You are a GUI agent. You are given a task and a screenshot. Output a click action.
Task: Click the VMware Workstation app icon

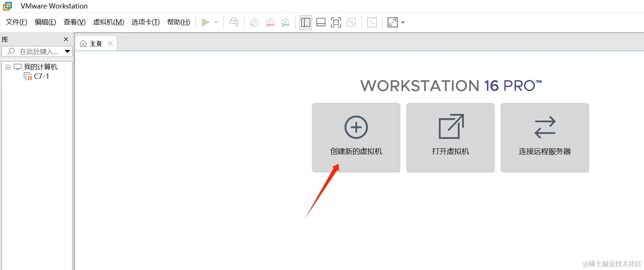coord(7,6)
